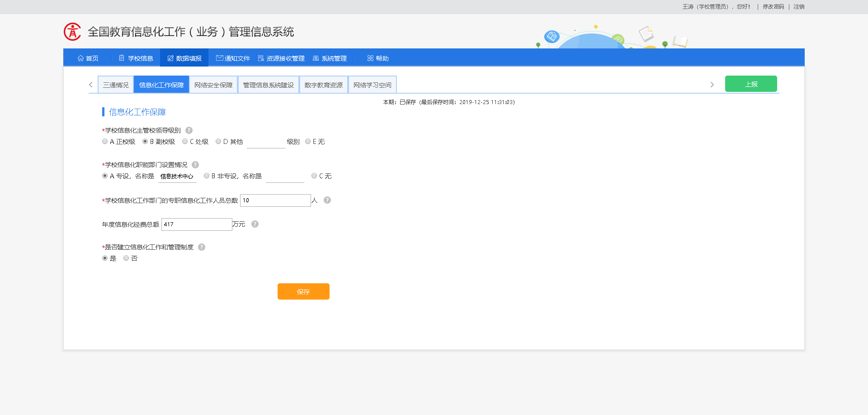
Task: Click the left chevron before tab list
Action: point(90,84)
